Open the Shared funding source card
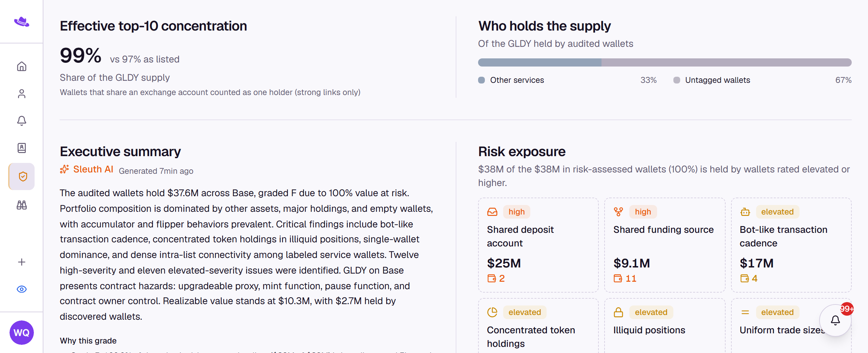Image resolution: width=868 pixels, height=353 pixels. (665, 245)
